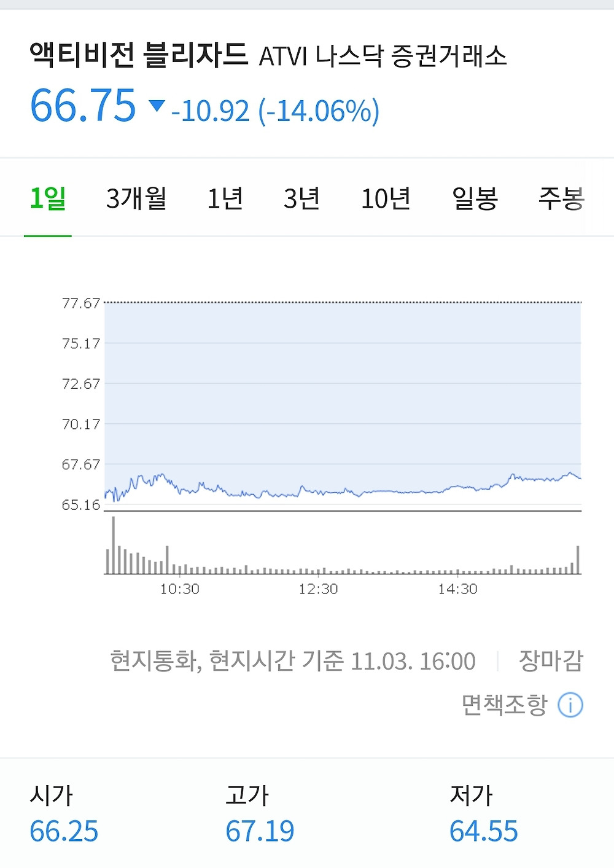Open the 주봉 weekly candle tab
614x868 pixels.
click(561, 198)
